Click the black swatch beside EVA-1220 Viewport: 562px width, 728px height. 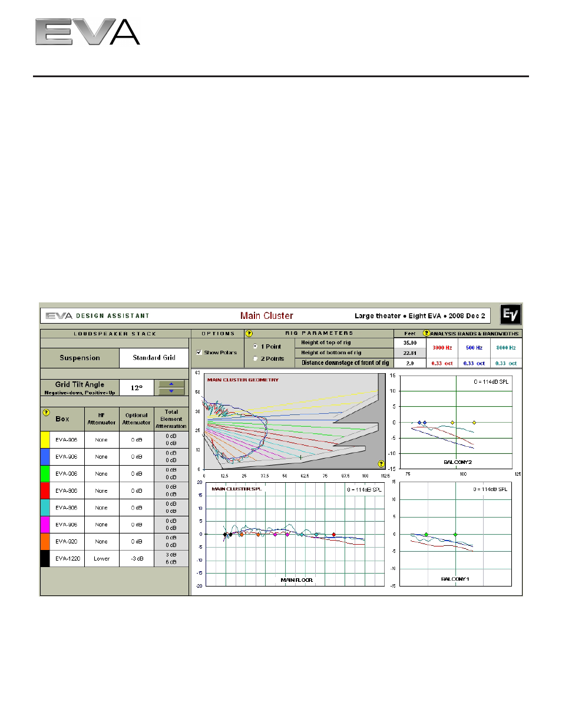(45, 559)
